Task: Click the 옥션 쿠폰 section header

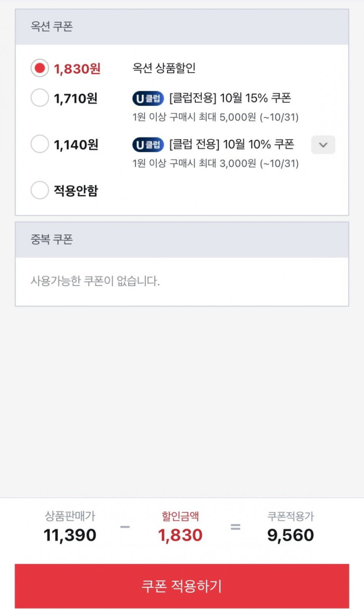Action: (51, 27)
